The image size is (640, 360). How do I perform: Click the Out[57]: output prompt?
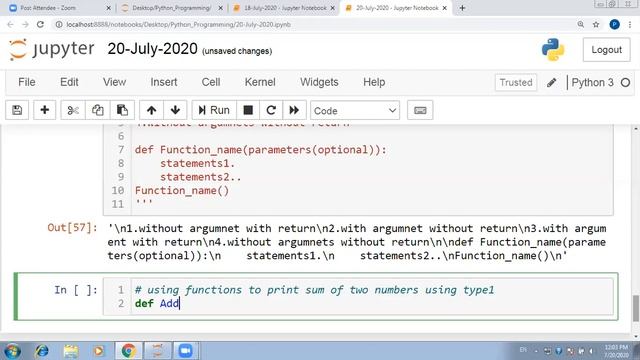click(x=73, y=227)
